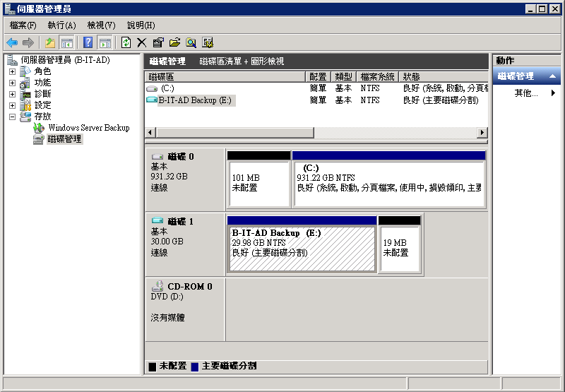Expand the 診斷 tree node
Viewport: 565px width, 392px height.
12,94
